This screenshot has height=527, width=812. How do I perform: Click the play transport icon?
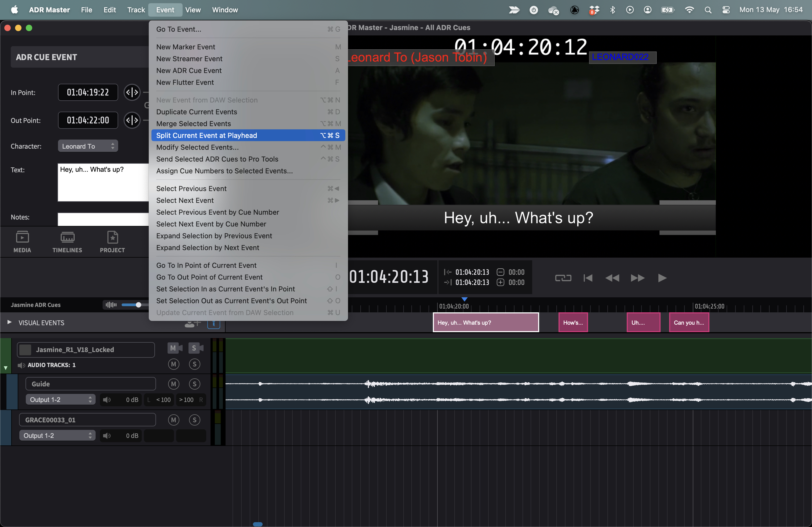coord(661,277)
